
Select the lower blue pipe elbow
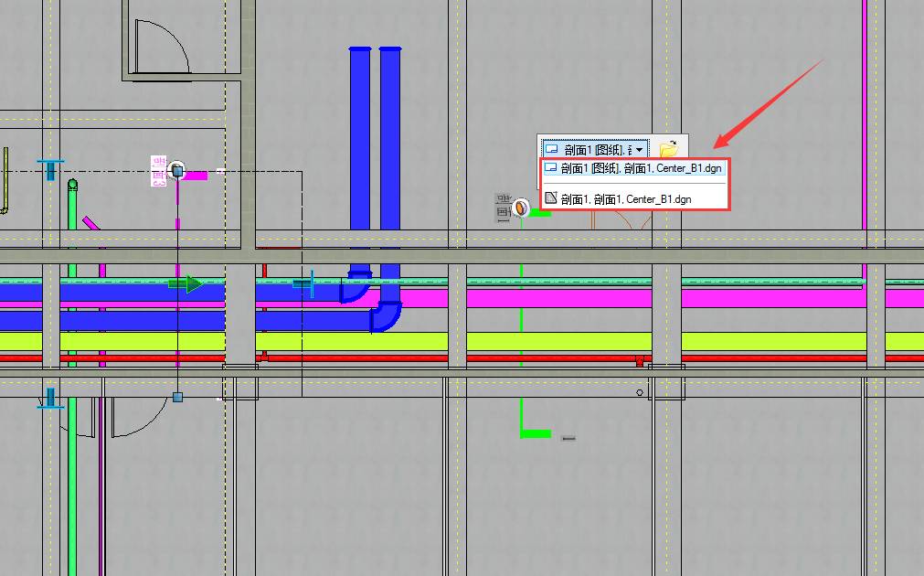[x=386, y=315]
